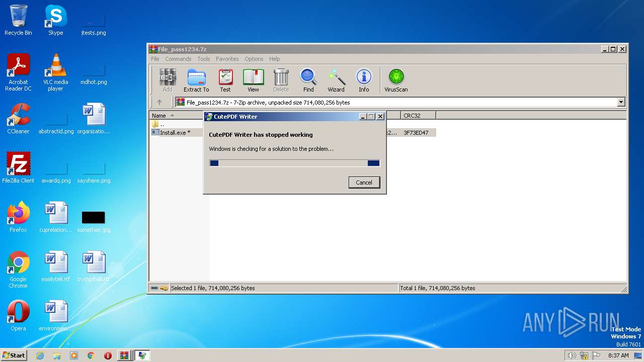Click the up one level arrow
Image resolution: width=644 pixels, height=362 pixels.
(x=159, y=102)
